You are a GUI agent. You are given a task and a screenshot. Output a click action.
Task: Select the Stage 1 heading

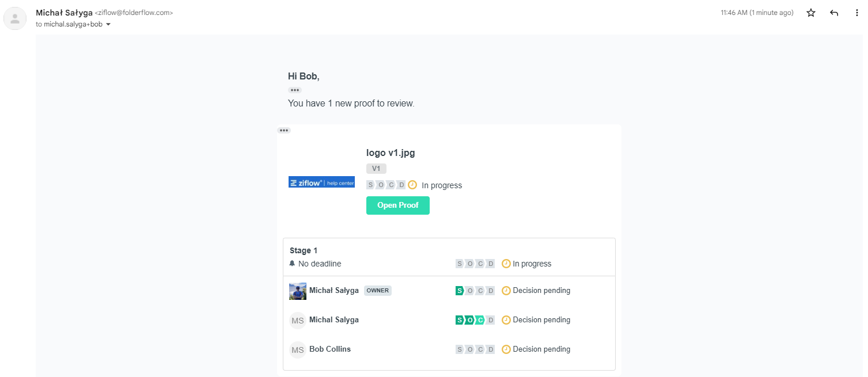[304, 250]
